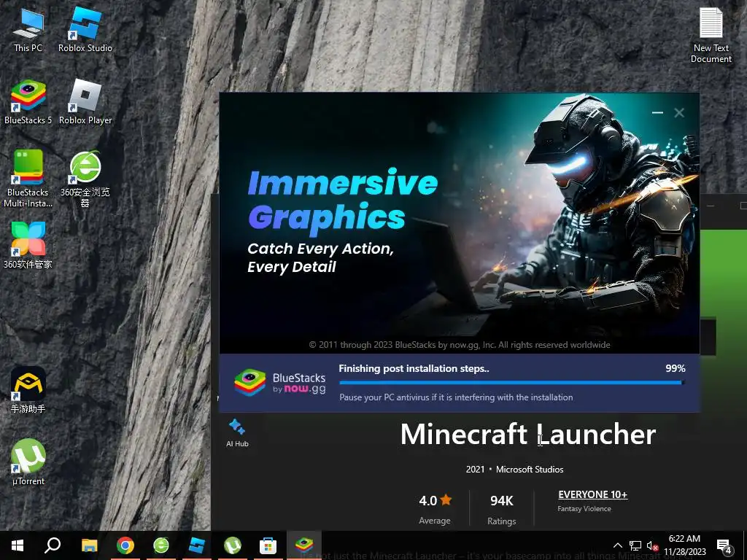The width and height of the screenshot is (747, 560).
Task: Click Fantasy Violence content descriptor
Action: [x=584, y=508]
